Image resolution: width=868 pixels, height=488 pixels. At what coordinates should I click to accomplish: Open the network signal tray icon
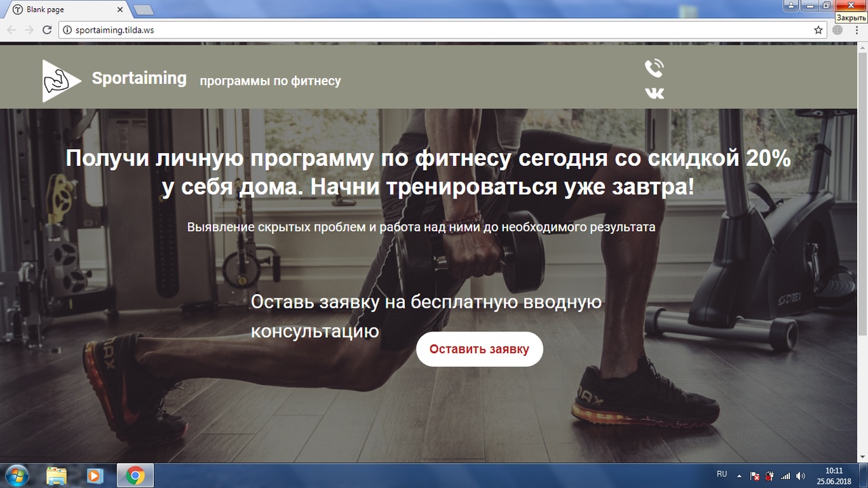[785, 476]
